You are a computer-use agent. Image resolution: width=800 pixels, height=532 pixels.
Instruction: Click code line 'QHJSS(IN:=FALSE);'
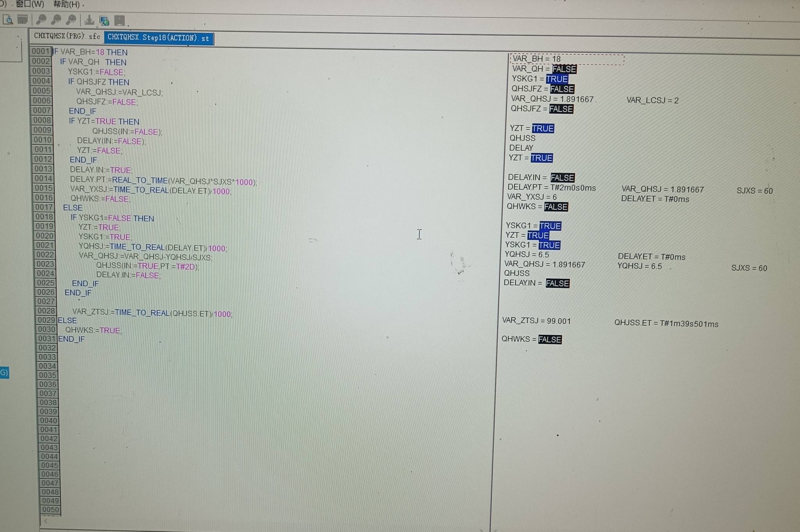click(127, 132)
